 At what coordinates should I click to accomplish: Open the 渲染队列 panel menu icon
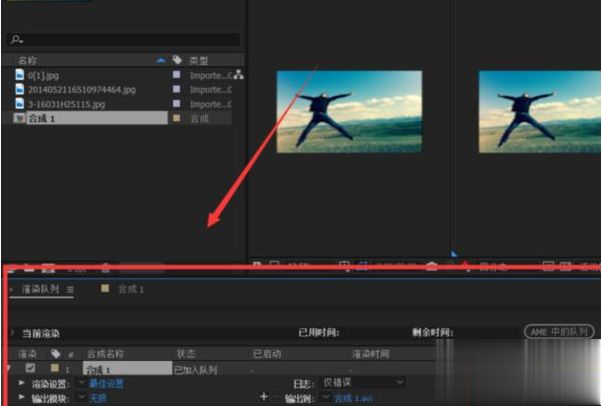click(70, 290)
